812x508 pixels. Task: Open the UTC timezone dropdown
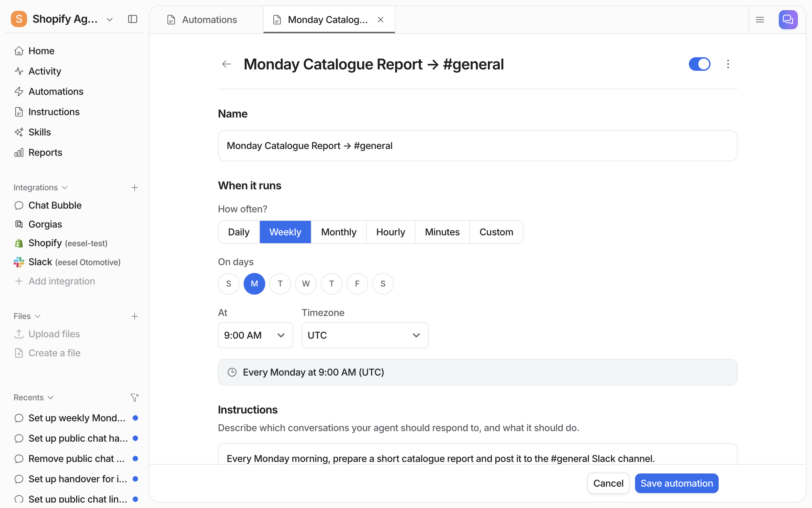click(x=365, y=335)
